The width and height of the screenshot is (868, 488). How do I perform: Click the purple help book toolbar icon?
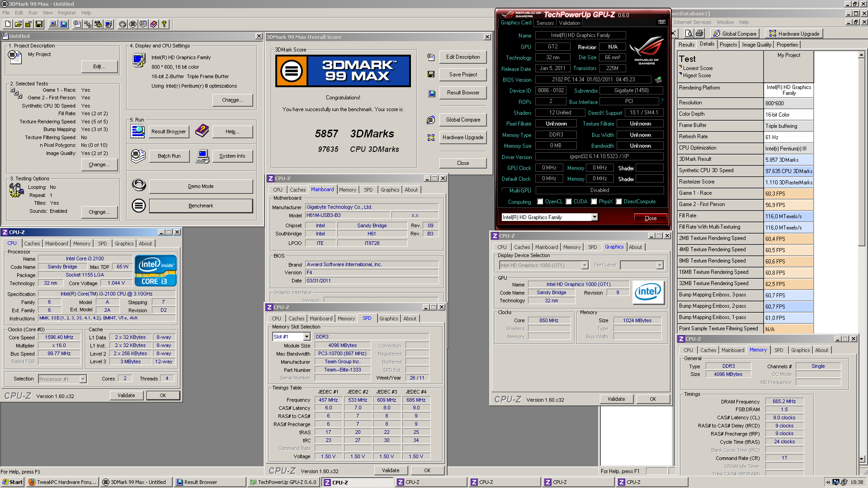point(154,24)
